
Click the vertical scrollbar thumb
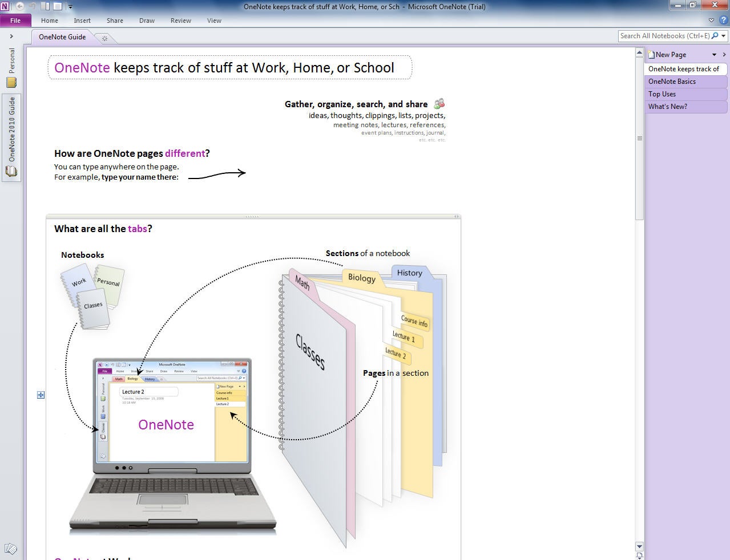coord(639,138)
